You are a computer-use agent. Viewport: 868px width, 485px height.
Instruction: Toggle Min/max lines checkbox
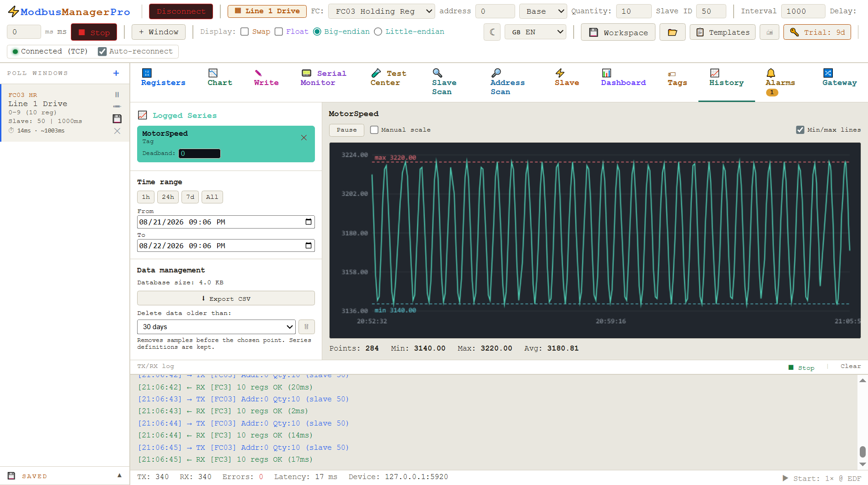pyautogui.click(x=800, y=130)
